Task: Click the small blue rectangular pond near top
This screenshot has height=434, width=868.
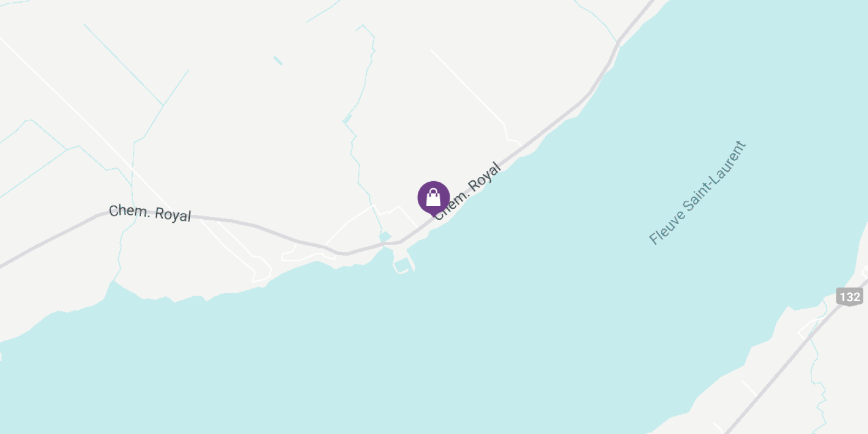Action: (278, 60)
